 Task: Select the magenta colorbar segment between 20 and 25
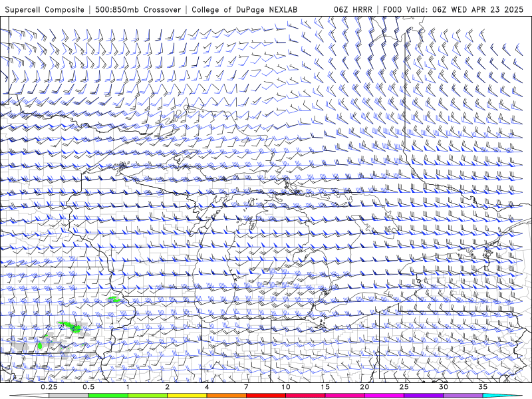384,396
